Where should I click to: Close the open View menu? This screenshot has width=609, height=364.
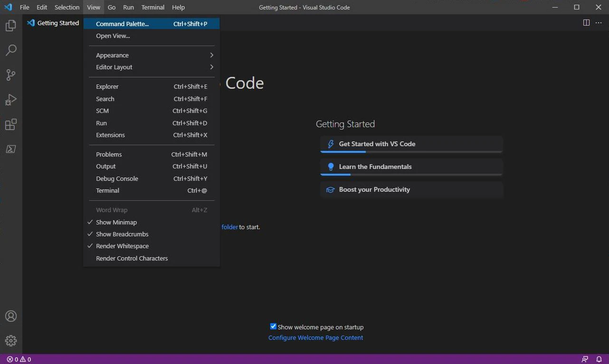[94, 7]
